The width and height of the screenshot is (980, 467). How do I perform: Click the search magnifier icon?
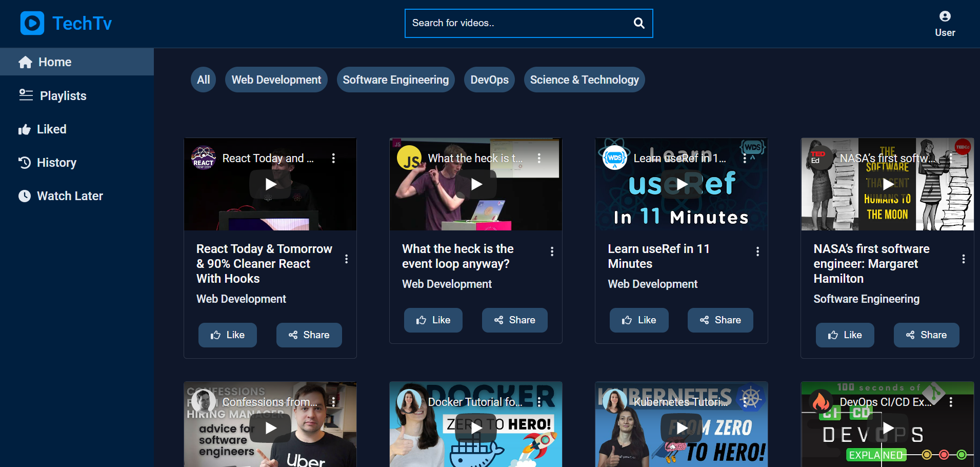point(639,23)
